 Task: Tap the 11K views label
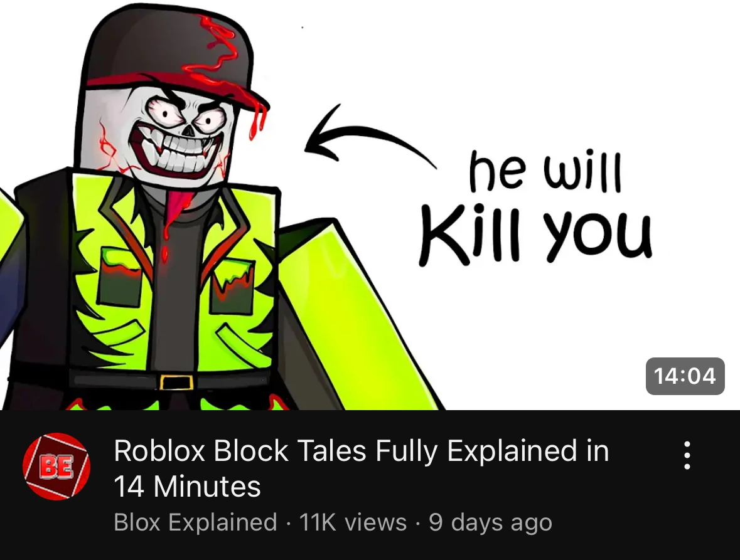click(x=353, y=522)
